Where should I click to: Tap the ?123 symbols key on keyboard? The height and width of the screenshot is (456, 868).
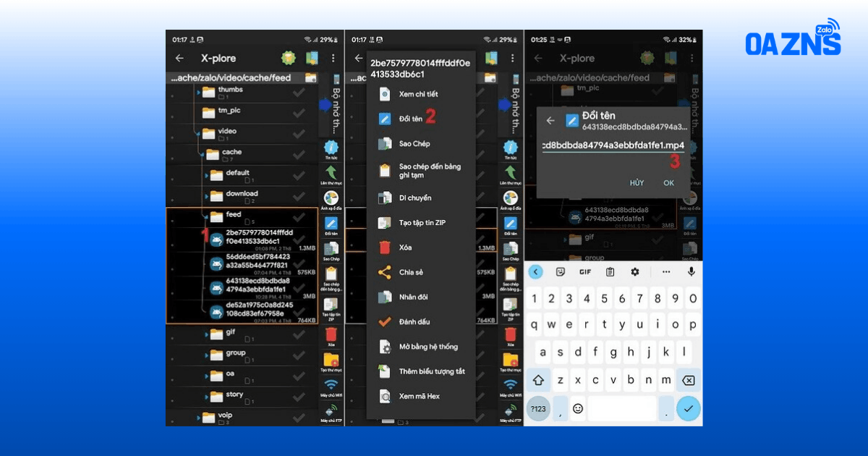coord(538,408)
